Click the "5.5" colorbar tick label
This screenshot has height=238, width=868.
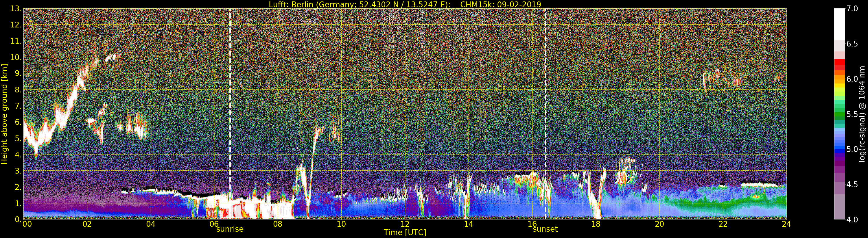click(852, 114)
